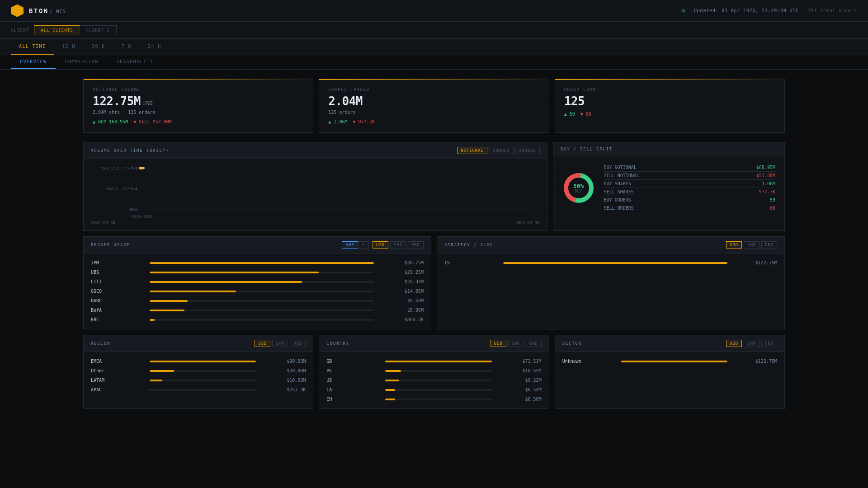Switch to the ALL TIME range tab

point(33,47)
